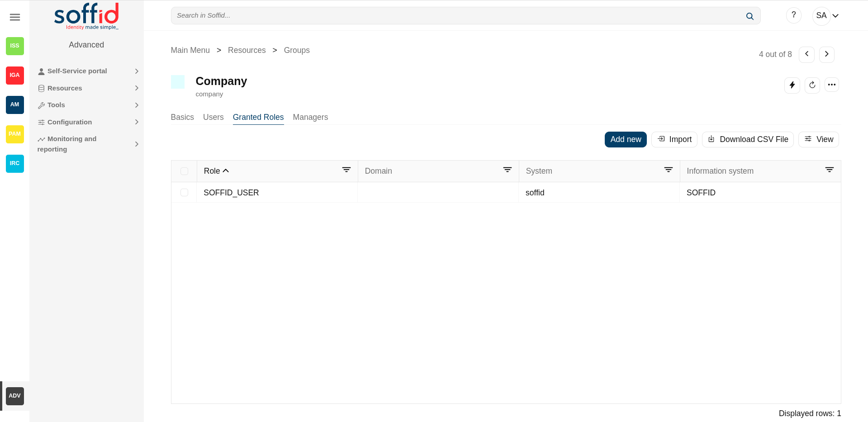Open System column filter icon
This screenshot has height=422, width=868.
pyautogui.click(x=669, y=170)
